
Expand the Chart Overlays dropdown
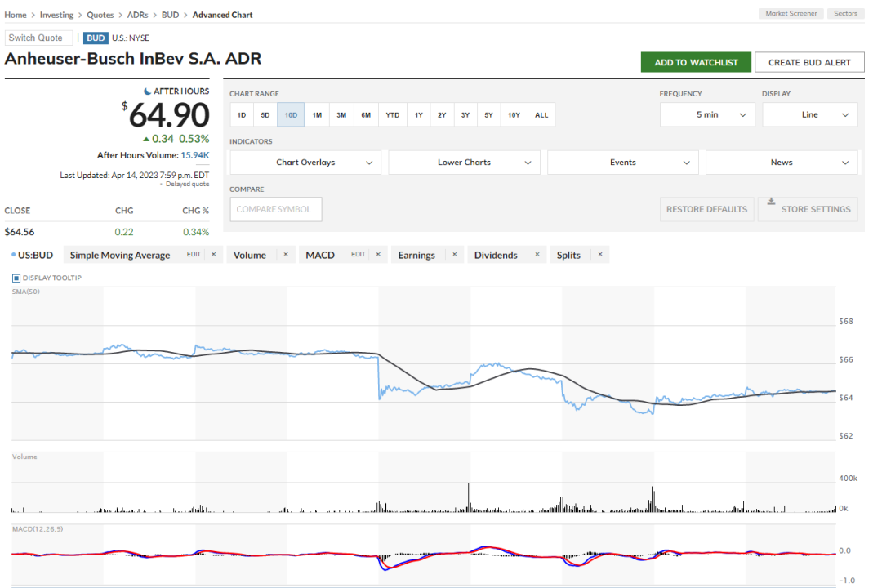tap(305, 163)
